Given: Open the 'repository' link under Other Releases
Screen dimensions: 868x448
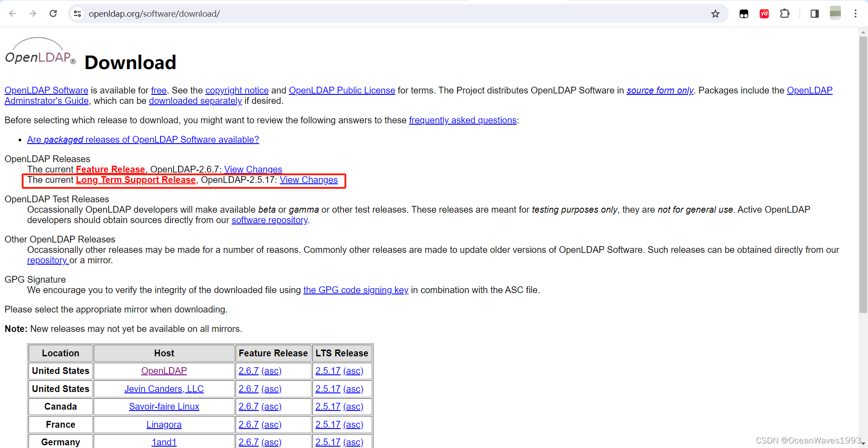Looking at the screenshot, I should point(47,260).
